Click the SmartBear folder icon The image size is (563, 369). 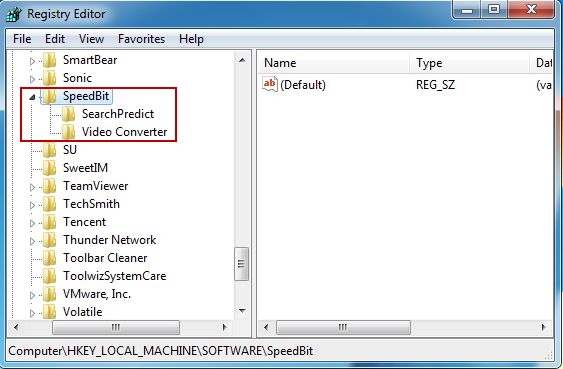coord(49,60)
